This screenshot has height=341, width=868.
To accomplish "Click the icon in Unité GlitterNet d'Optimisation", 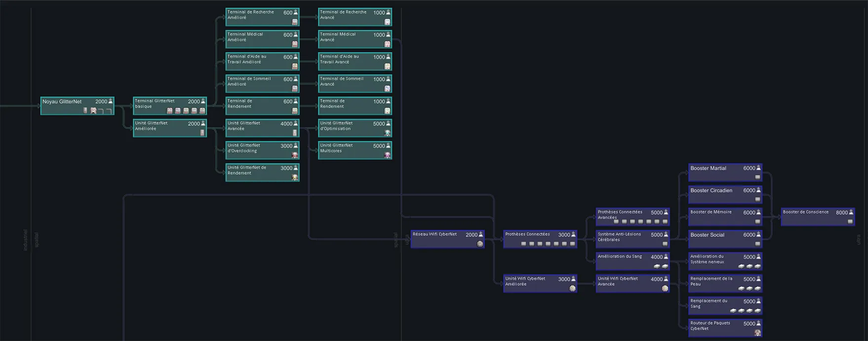I will (x=387, y=133).
